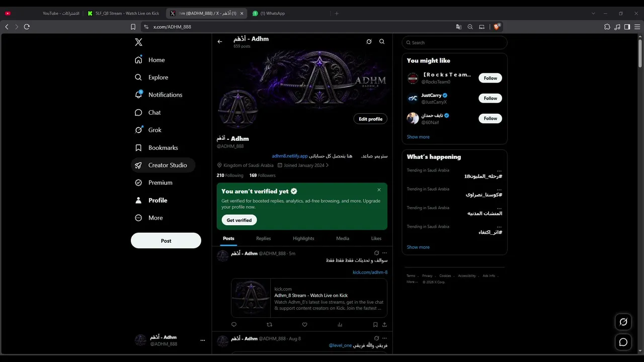
Task: Open Grok from the left sidebar
Action: pyautogui.click(x=148, y=130)
